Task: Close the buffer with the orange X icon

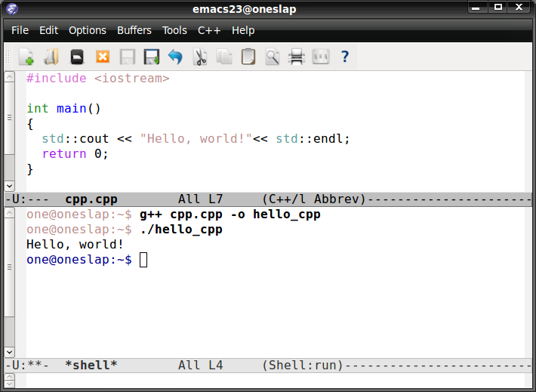Action: pyautogui.click(x=102, y=57)
